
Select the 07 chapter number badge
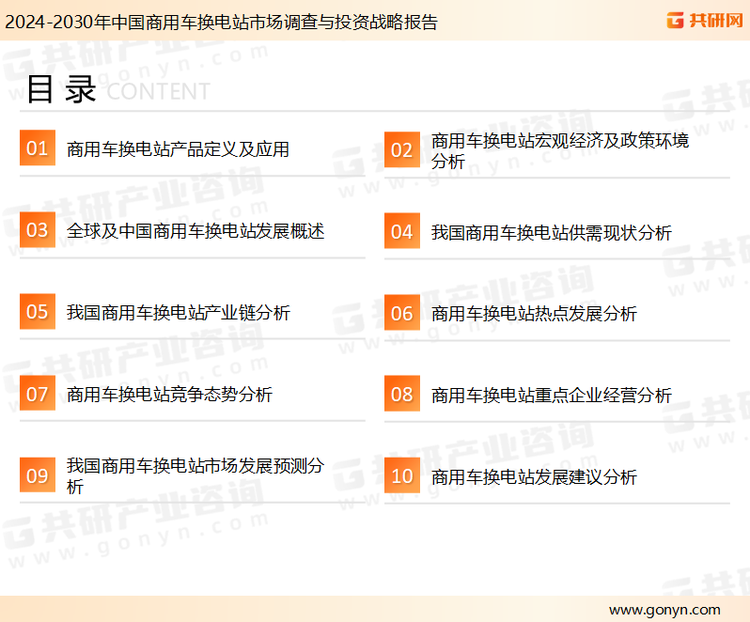tap(37, 394)
